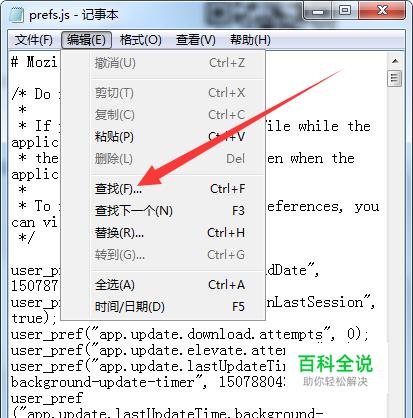413x418 pixels.
Task: Close the open 编辑(E) menu
Action: [86, 40]
